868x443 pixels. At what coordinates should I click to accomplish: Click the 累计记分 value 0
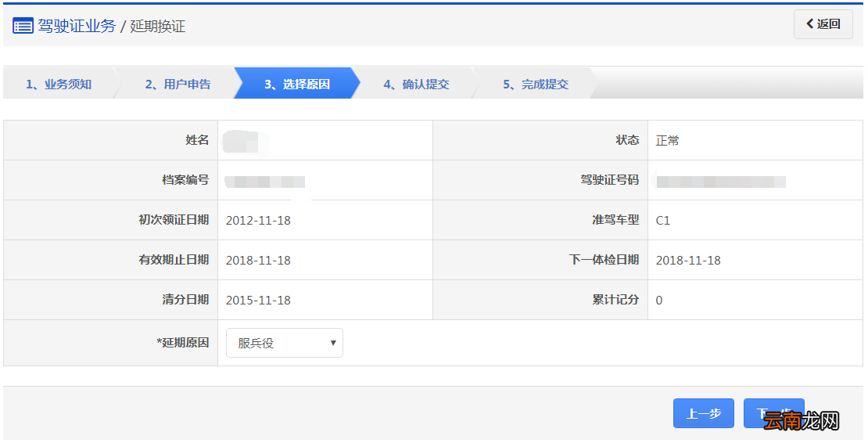(658, 300)
